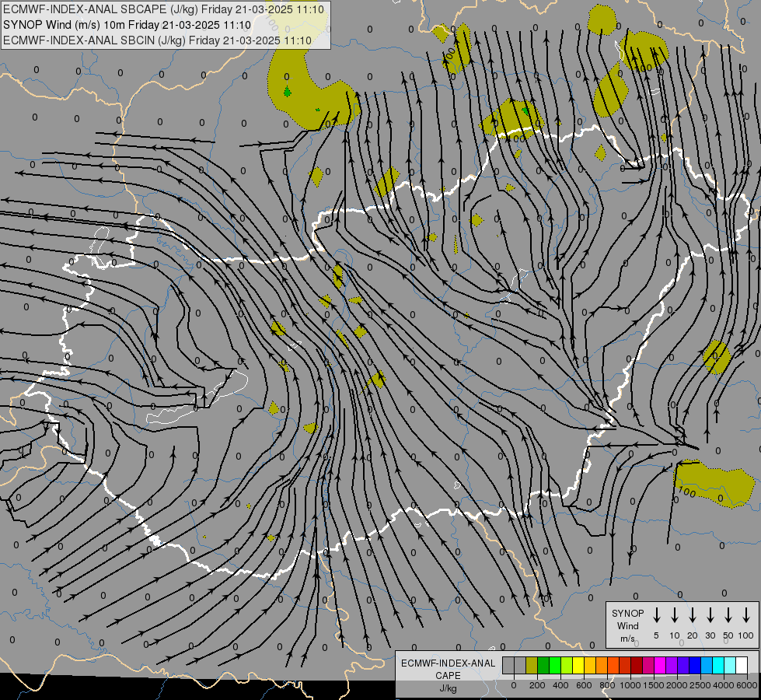Click the '4000' tick label on color scale

tap(724, 685)
